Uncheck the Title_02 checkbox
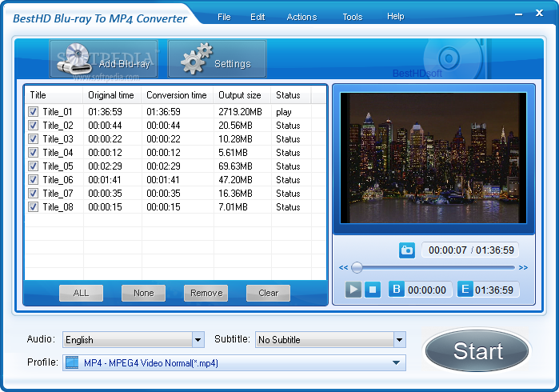The height and width of the screenshot is (392, 559). tap(33, 125)
